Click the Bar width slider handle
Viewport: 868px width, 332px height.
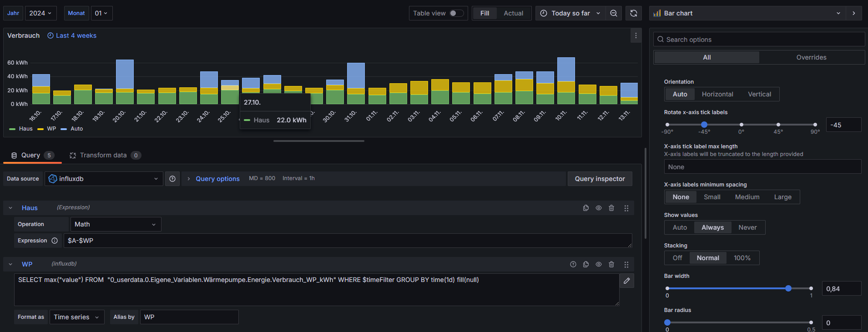pos(788,288)
